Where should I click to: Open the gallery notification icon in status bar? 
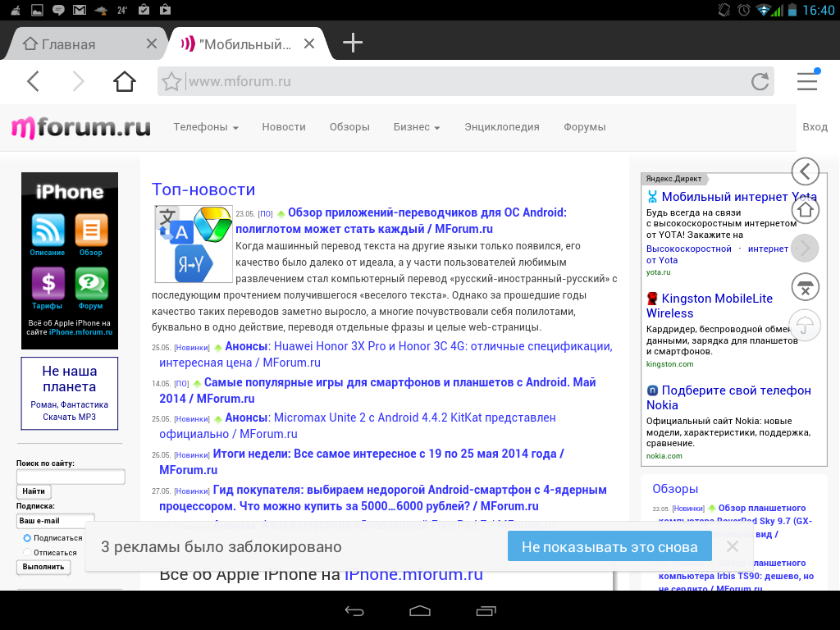point(37,10)
